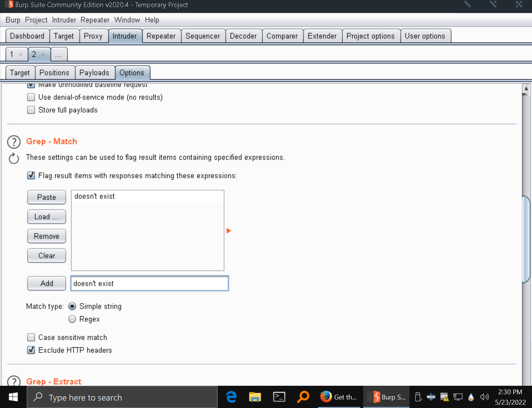Image resolution: width=532 pixels, height=408 pixels.
Task: Open the Project menu
Action: [36, 20]
